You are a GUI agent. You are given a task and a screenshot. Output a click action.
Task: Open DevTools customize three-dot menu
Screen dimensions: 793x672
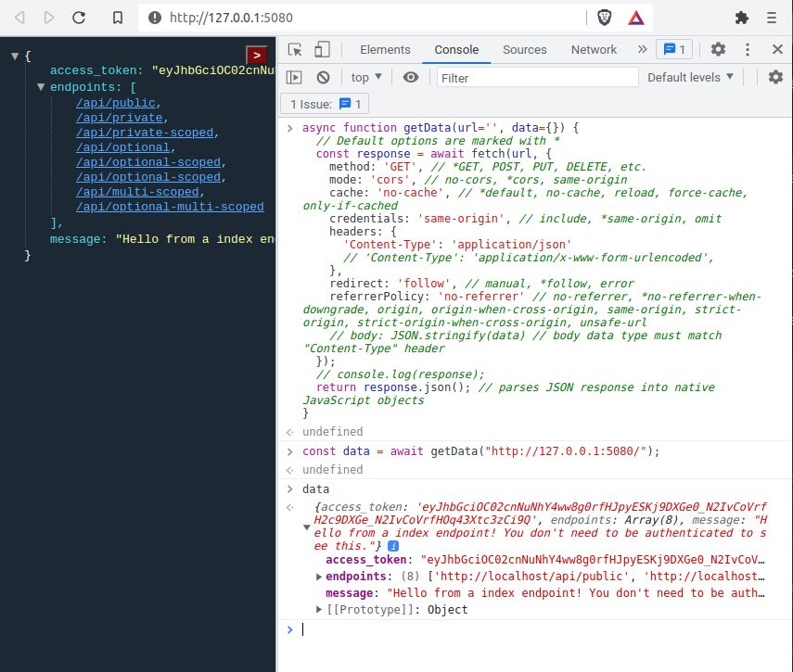point(748,49)
